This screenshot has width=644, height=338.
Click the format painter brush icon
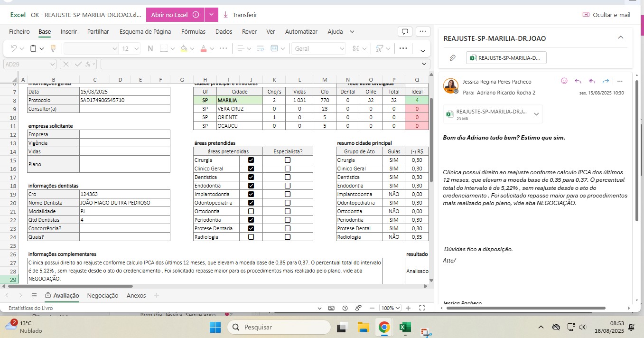click(53, 48)
